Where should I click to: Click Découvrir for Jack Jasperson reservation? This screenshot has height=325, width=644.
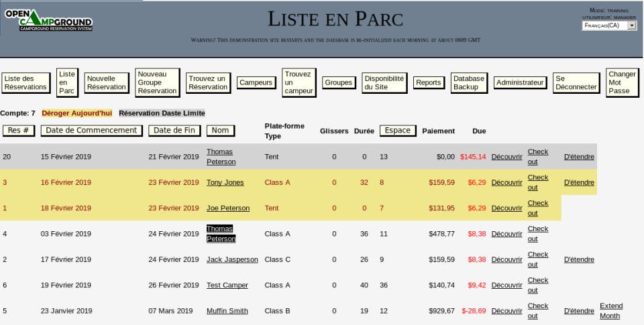[x=507, y=260]
